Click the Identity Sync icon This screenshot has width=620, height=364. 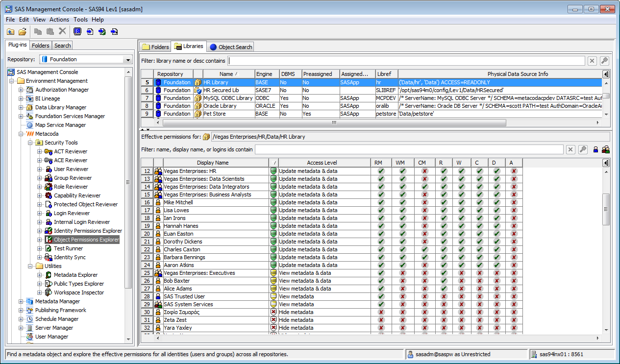coord(49,257)
